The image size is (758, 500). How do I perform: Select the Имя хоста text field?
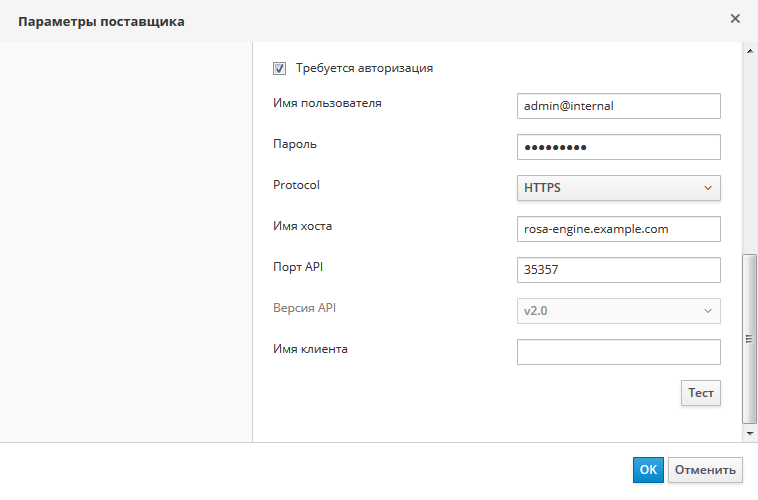point(618,229)
